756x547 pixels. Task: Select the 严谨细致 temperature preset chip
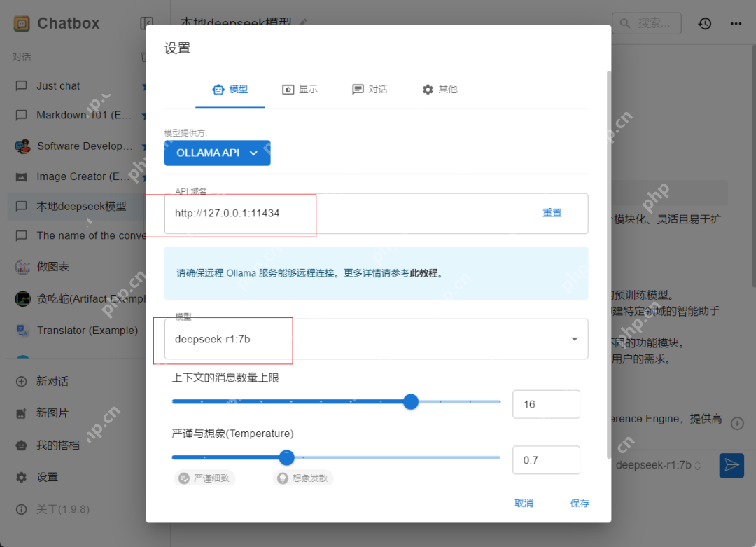pos(204,478)
